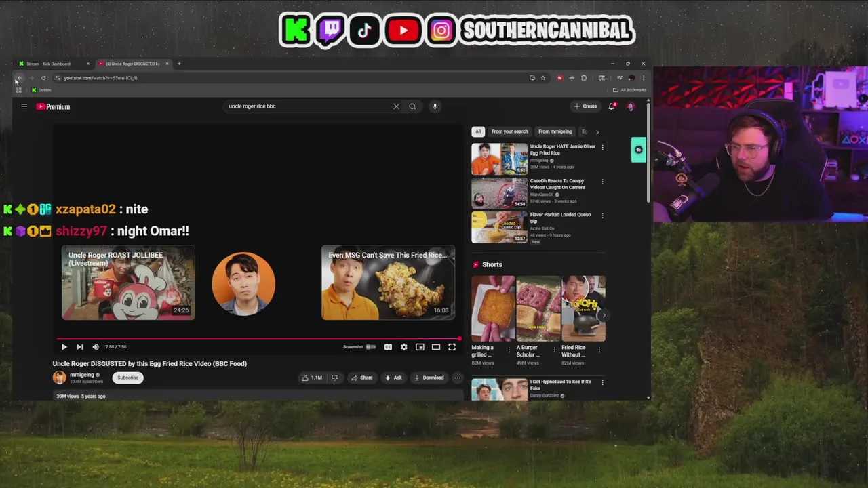The image size is (868, 488).
Task: Open the YouTube account avatar menu
Action: 630,106
